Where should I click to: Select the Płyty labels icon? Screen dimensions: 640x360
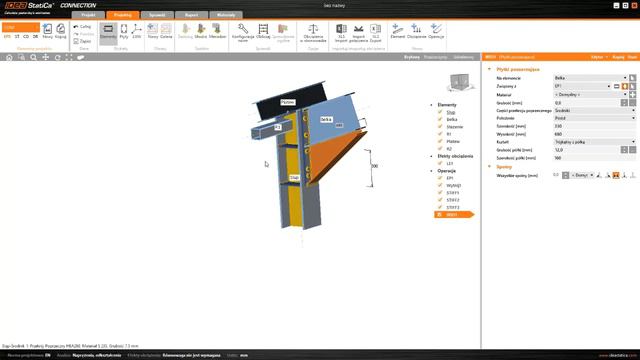124,31
